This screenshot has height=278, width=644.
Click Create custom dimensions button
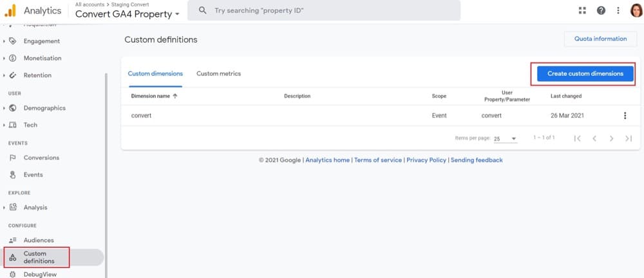click(585, 74)
